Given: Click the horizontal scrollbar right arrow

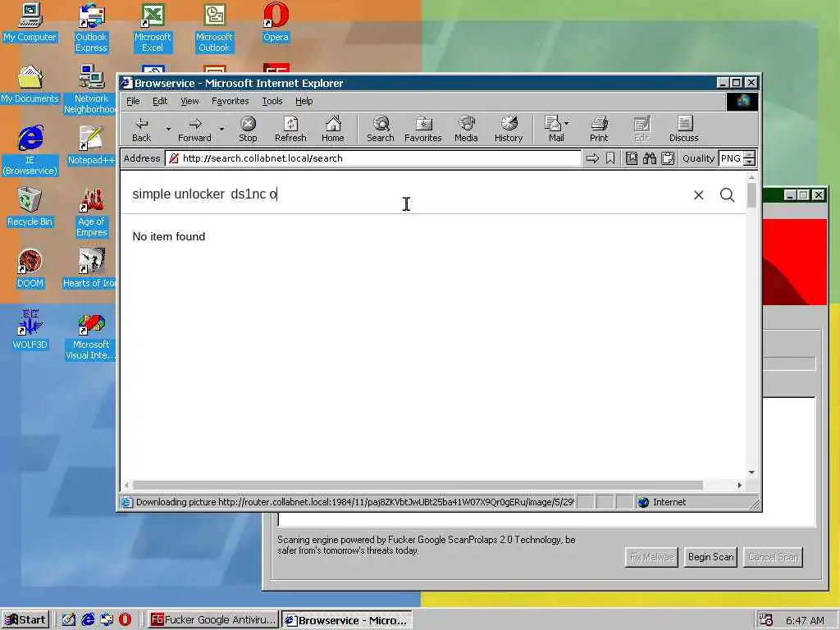Looking at the screenshot, I should (x=739, y=485).
